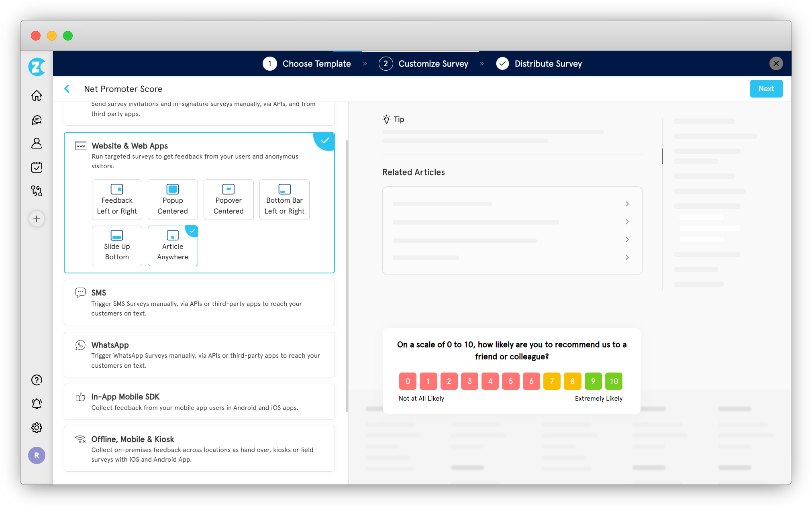The height and width of the screenshot is (505, 812).
Task: Go to Choose Template step
Action: pos(307,63)
